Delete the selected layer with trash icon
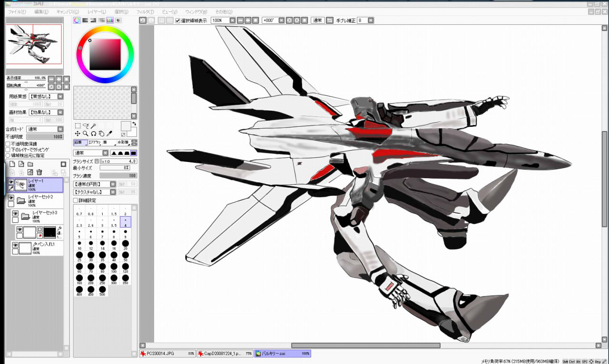 [x=39, y=172]
